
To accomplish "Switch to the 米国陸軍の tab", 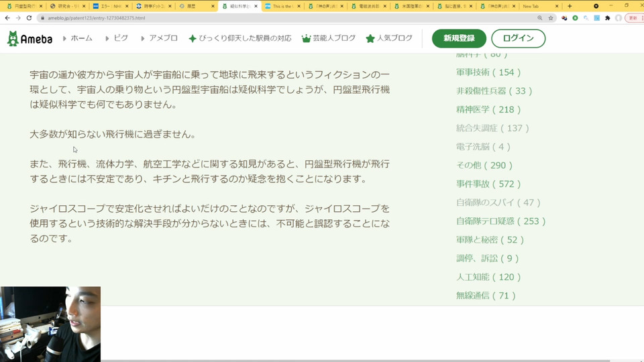I will (x=411, y=6).
